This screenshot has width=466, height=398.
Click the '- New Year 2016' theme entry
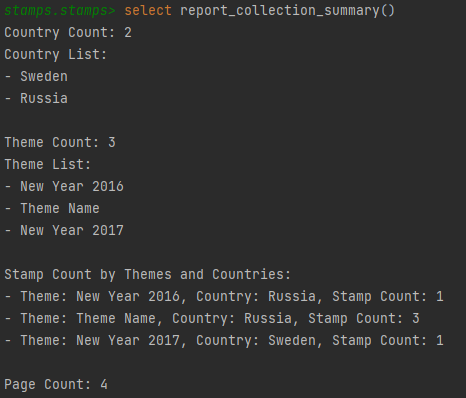pos(64,186)
